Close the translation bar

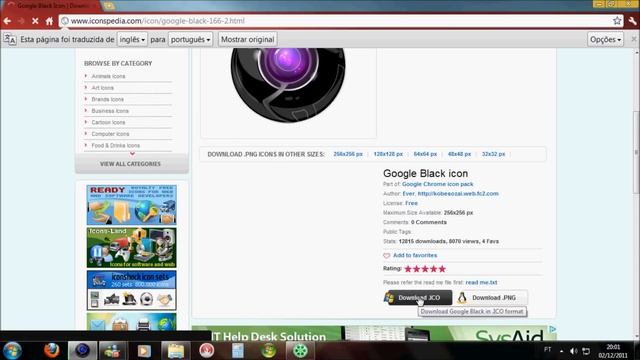pyautogui.click(x=634, y=39)
